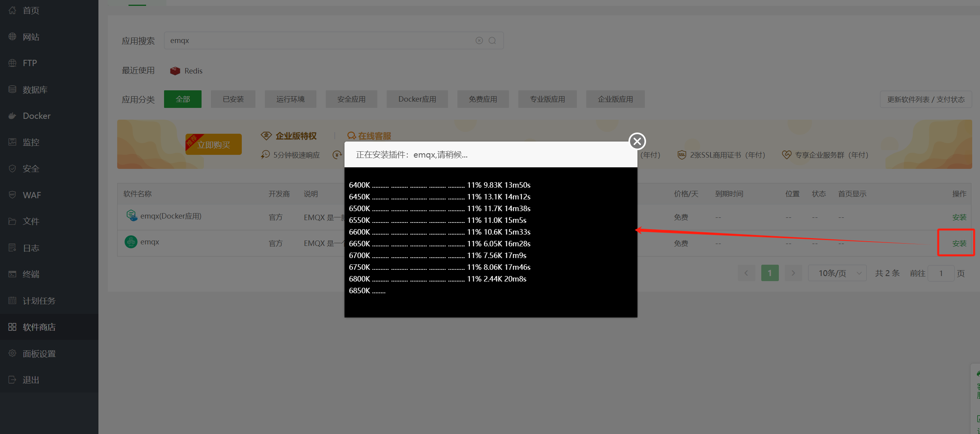Clear the emqx search text icon
Screen dimensions: 980x434
pos(479,41)
